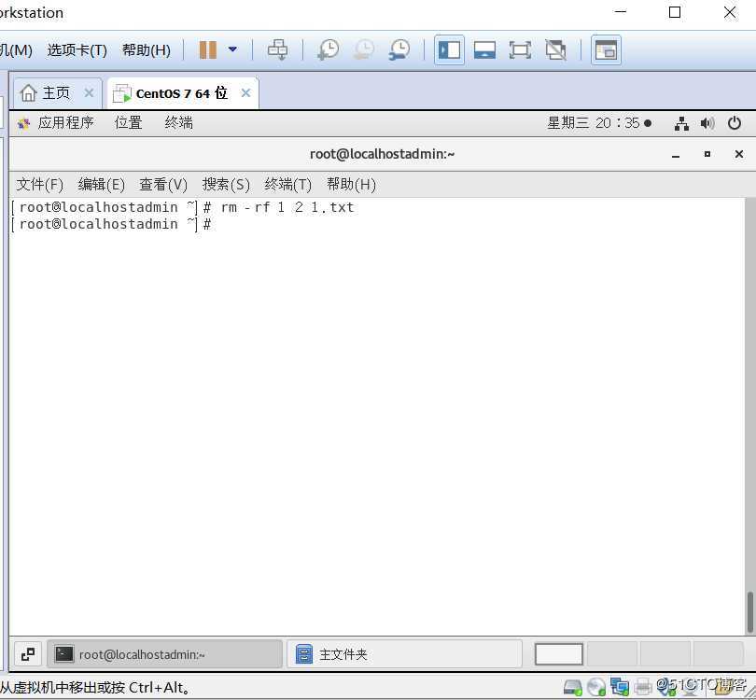
Task: Toggle the thumbnail bar view icon
Action: click(x=484, y=49)
